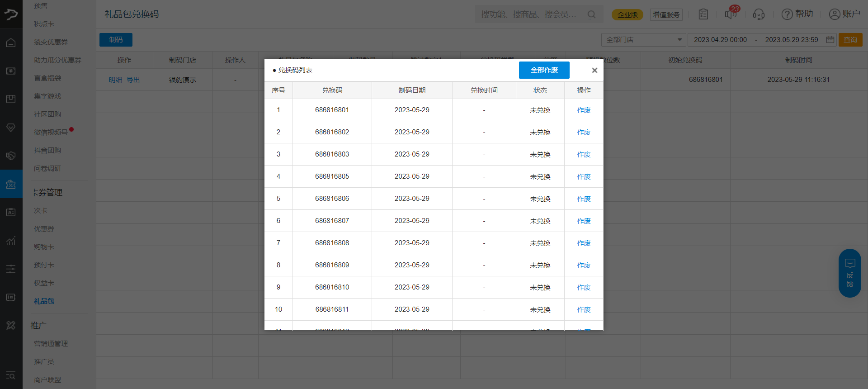The image size is (868, 389).
Task: Click 作废 for code 686816802
Action: pos(584,132)
